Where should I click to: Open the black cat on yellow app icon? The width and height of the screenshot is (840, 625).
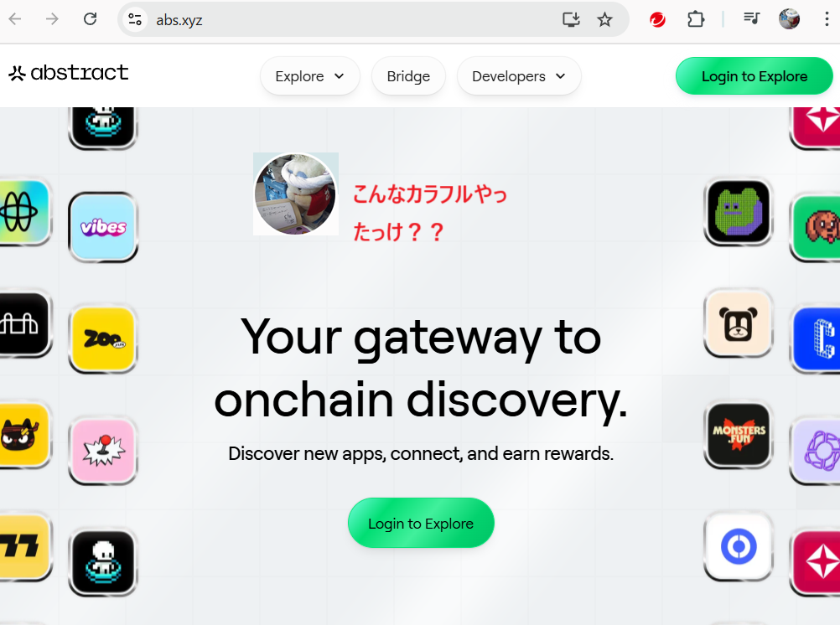pos(23,435)
